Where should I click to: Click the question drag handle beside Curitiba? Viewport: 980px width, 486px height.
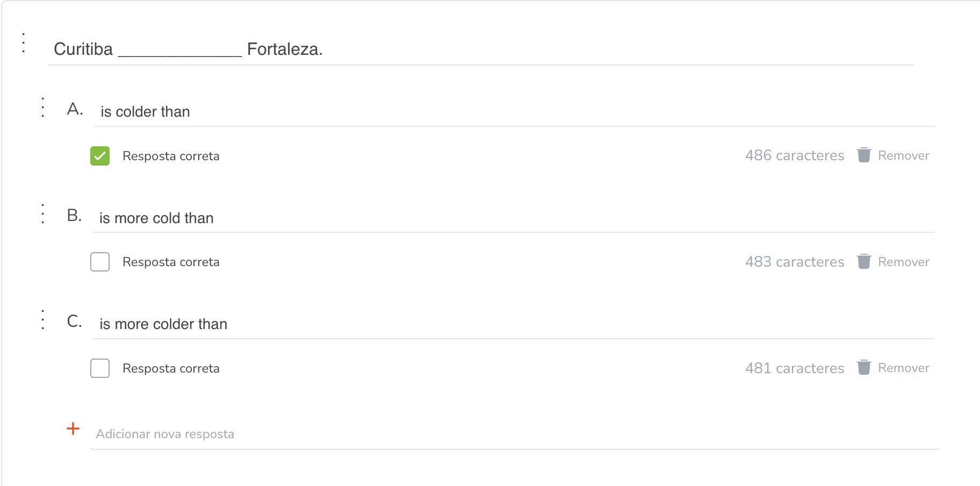tap(24, 42)
